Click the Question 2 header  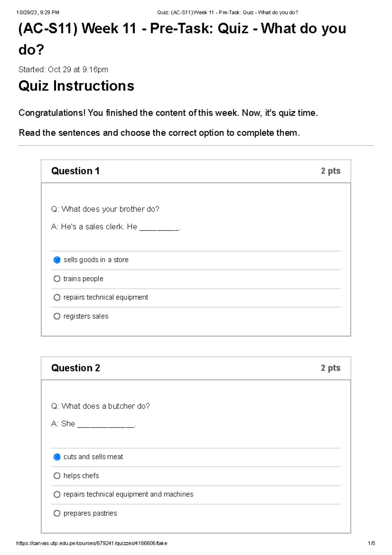pyautogui.click(x=75, y=368)
